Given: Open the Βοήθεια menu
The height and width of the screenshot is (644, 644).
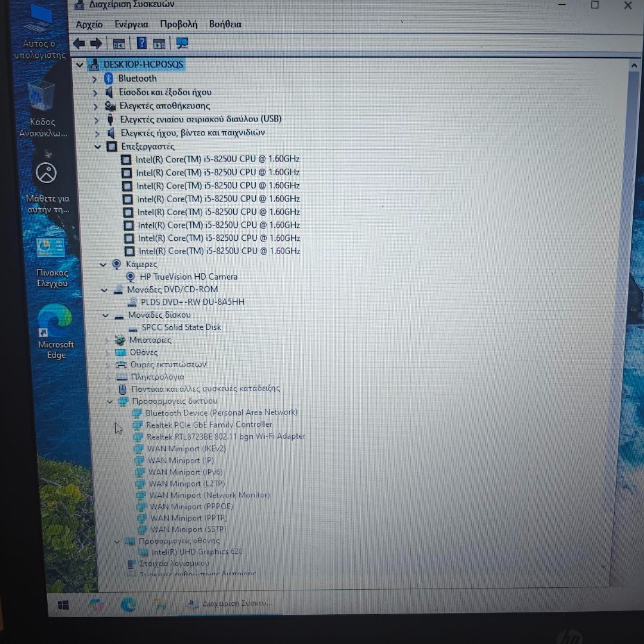Looking at the screenshot, I should [x=225, y=24].
